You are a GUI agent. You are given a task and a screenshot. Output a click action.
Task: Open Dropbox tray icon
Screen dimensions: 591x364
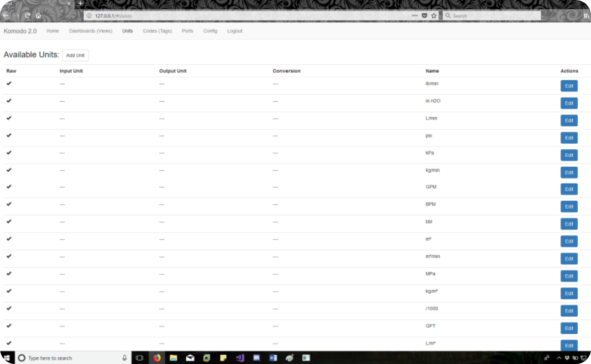pos(567,358)
